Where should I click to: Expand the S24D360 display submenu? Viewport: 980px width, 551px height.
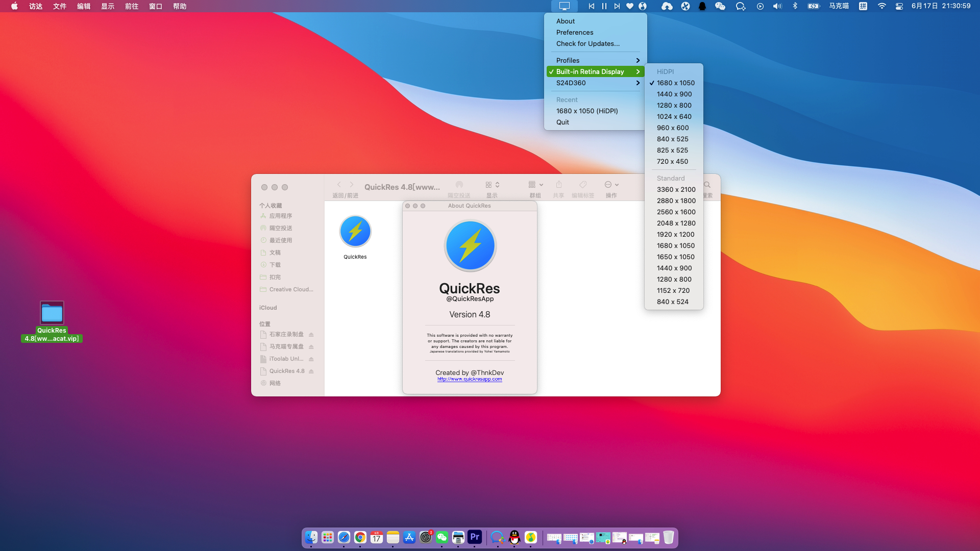click(x=596, y=83)
